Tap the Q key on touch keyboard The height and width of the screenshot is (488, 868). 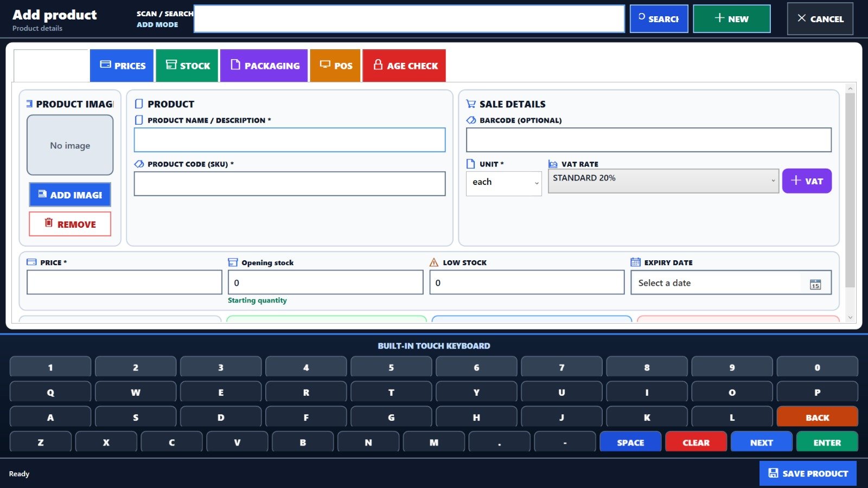click(x=50, y=392)
